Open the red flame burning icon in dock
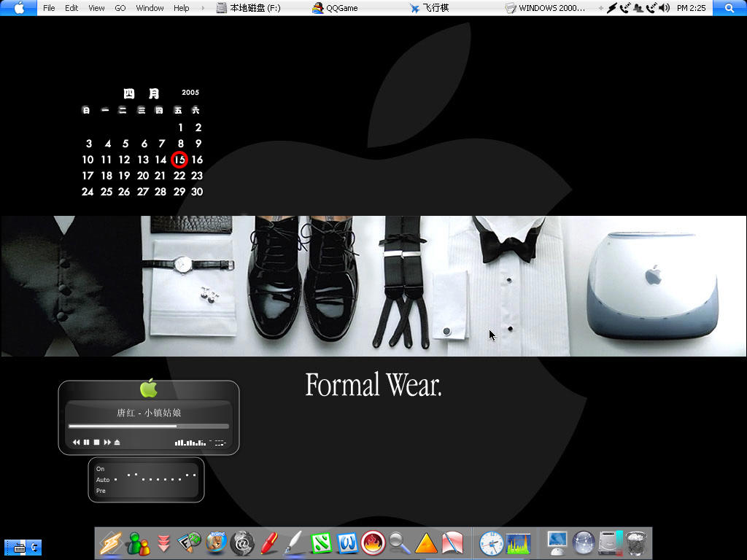747x560 pixels. pyautogui.click(x=373, y=542)
